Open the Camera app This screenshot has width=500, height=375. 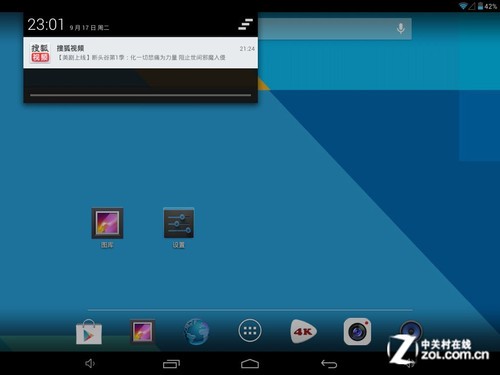point(357,332)
